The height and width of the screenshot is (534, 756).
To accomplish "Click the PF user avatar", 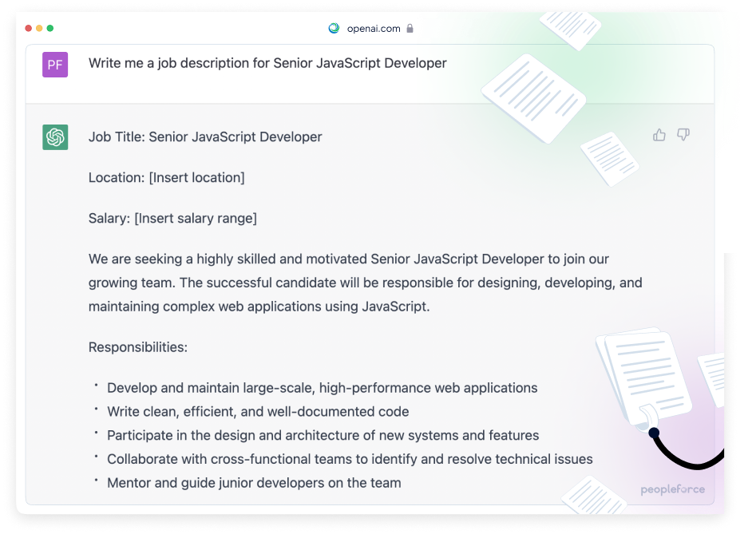I will click(55, 65).
